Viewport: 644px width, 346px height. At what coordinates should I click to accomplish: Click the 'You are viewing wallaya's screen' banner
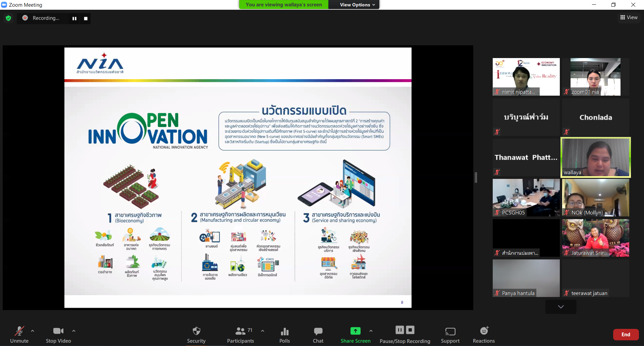pyautogui.click(x=284, y=5)
